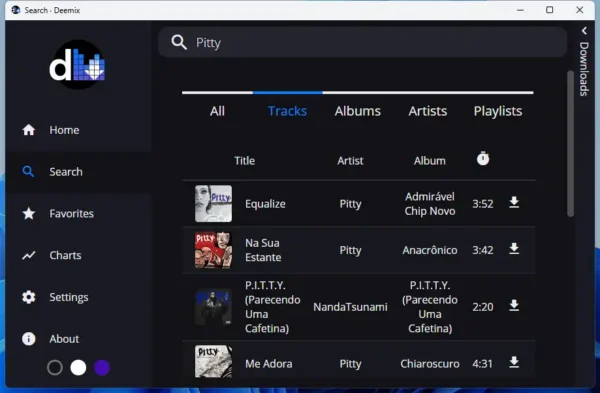Click the Album column header
Screen dimensions: 600x393
pyautogui.click(x=430, y=160)
